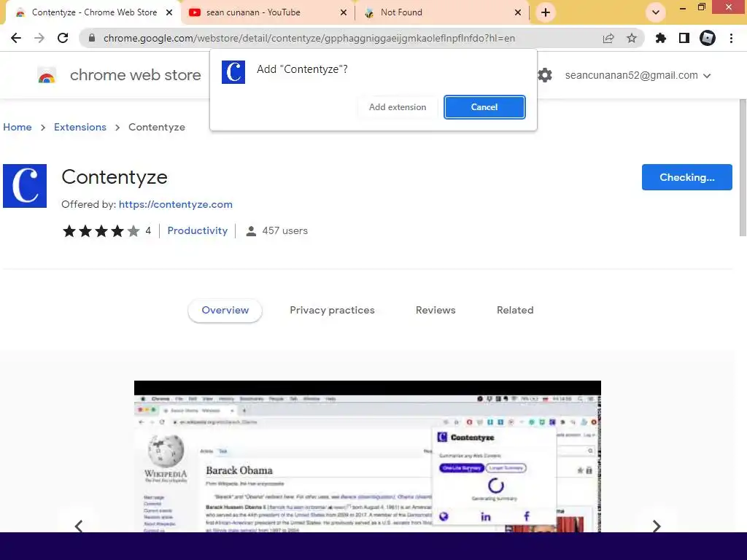The width and height of the screenshot is (747, 560).
Task: Switch to the Not Found tab
Action: 443,12
